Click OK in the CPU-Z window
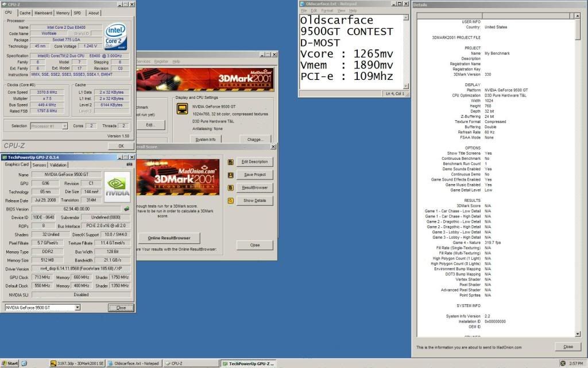Viewport: 588px width, 368px height. pyautogui.click(x=121, y=146)
